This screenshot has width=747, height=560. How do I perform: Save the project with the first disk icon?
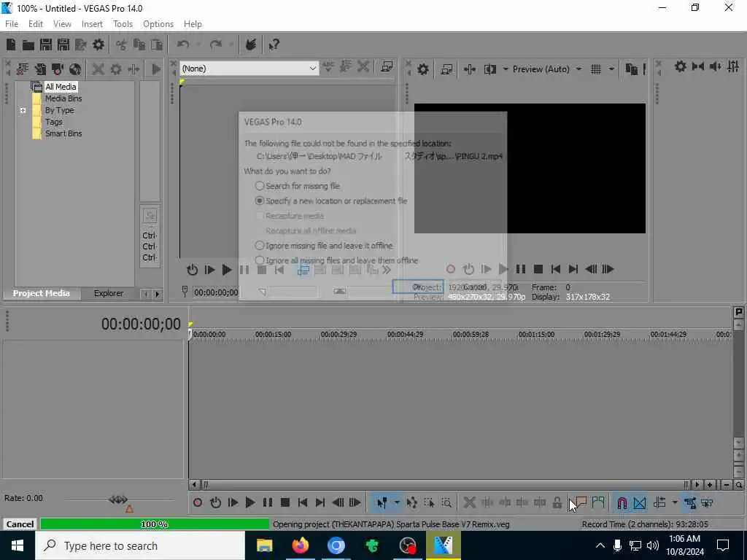pos(46,44)
